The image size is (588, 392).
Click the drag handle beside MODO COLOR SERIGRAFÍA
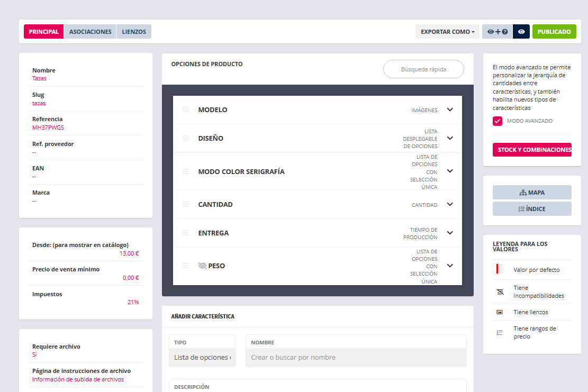click(186, 171)
